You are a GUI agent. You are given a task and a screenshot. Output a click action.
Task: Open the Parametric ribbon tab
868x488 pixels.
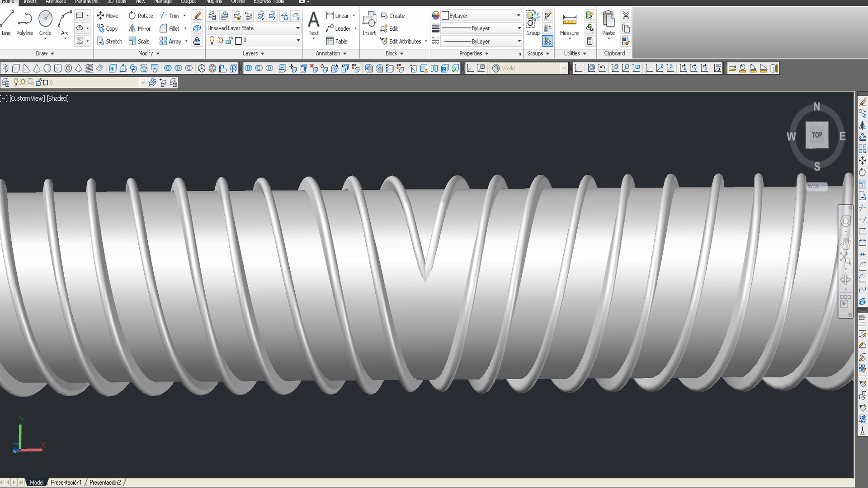[x=86, y=2]
